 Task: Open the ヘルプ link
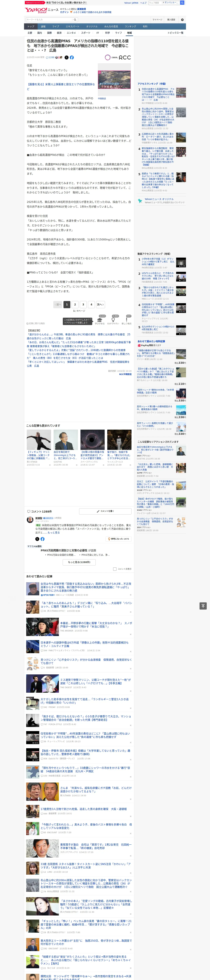[x=143, y=3]
